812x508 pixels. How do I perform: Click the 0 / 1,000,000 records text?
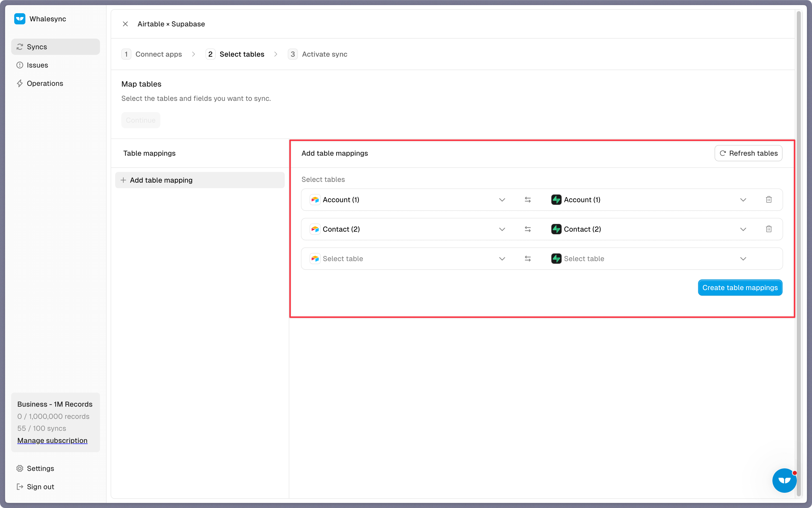53,416
